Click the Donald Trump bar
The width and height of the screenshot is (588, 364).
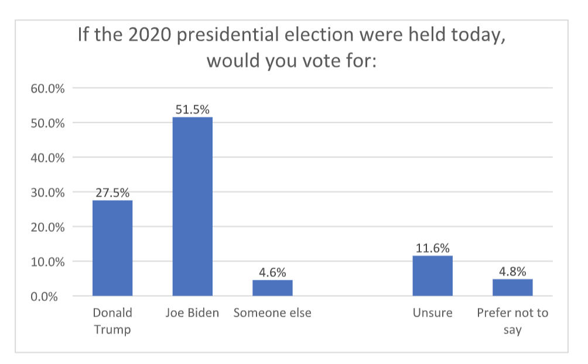coord(112,248)
